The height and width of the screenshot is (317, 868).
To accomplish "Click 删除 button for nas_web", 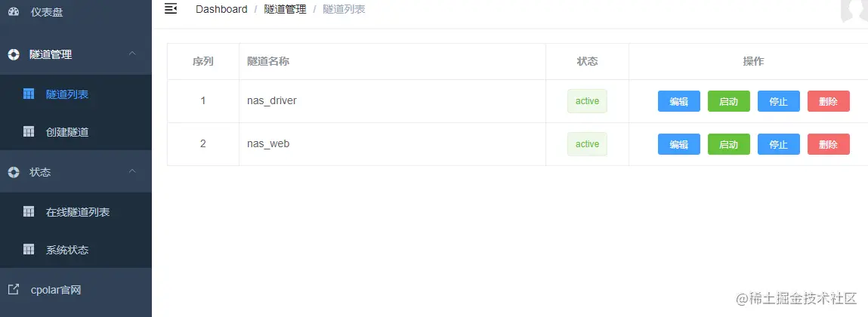I will tap(828, 144).
